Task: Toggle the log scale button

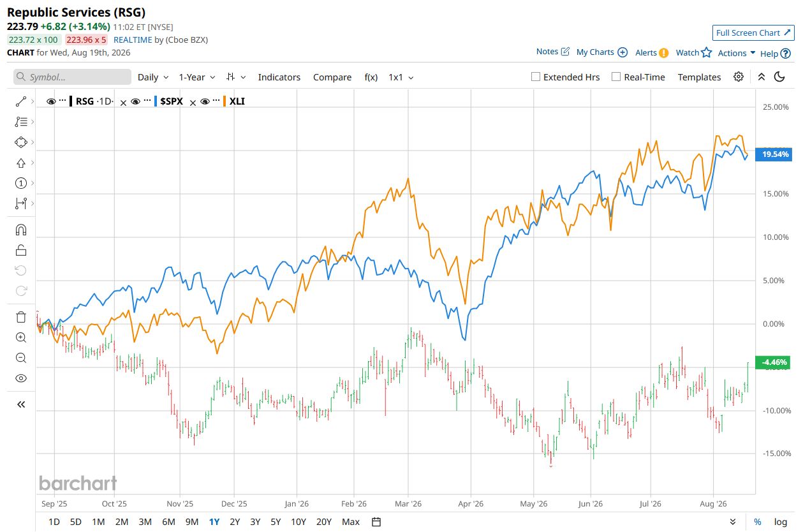Action: (x=781, y=522)
